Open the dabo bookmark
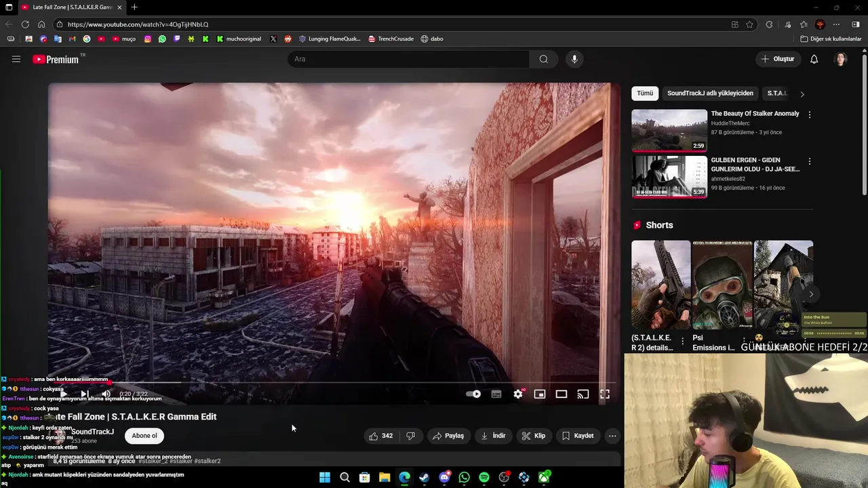Image resolution: width=868 pixels, height=488 pixels. (432, 39)
